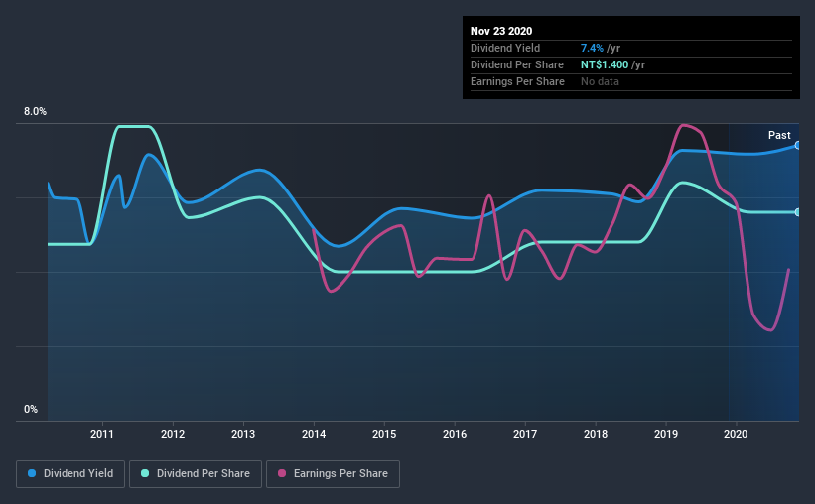
Task: Toggle the Earnings Per Share legend button
Action: pyautogui.click(x=333, y=474)
